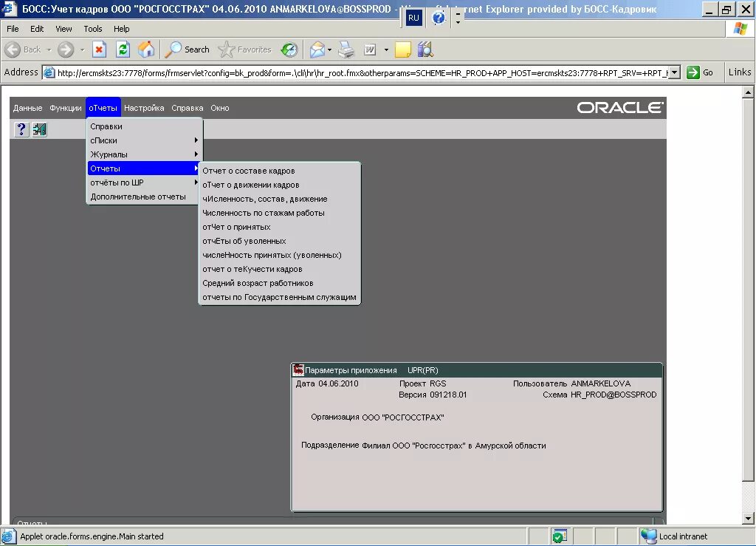Open the Настройка menu
The width and height of the screenshot is (756, 546).
click(x=144, y=108)
